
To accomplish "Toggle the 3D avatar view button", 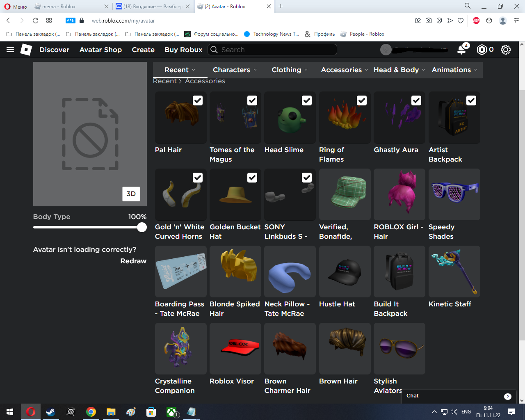I will coord(131,194).
